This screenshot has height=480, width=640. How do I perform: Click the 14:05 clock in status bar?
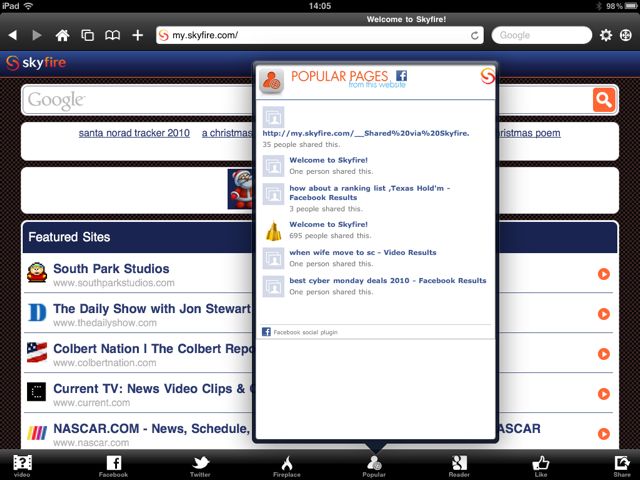(x=320, y=6)
